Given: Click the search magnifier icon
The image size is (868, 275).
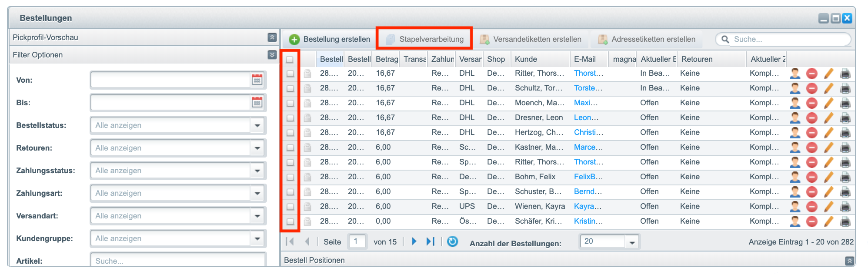Looking at the screenshot, I should pyautogui.click(x=725, y=39).
